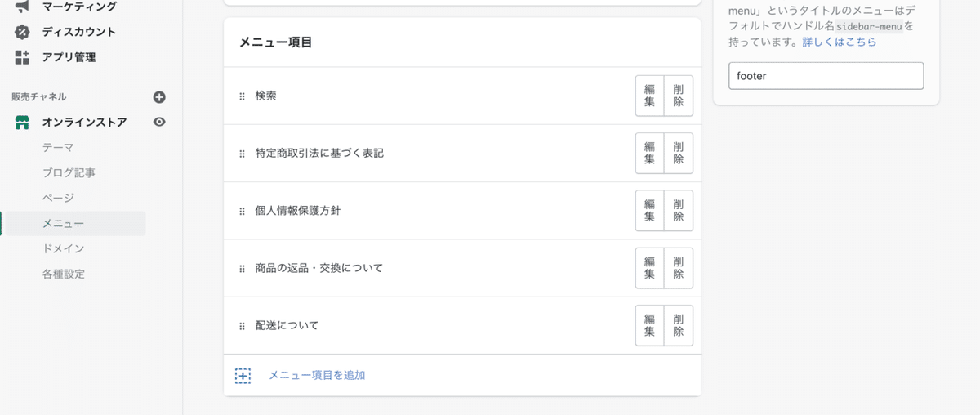The image size is (980, 415).
Task: Add a sales channel with plus icon
Action: click(159, 97)
